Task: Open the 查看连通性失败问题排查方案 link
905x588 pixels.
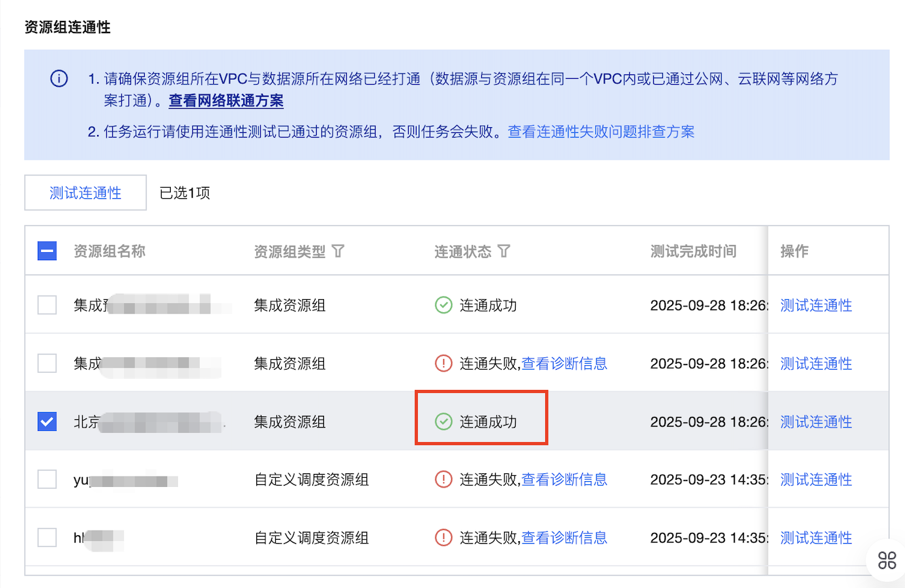Action: pos(601,132)
